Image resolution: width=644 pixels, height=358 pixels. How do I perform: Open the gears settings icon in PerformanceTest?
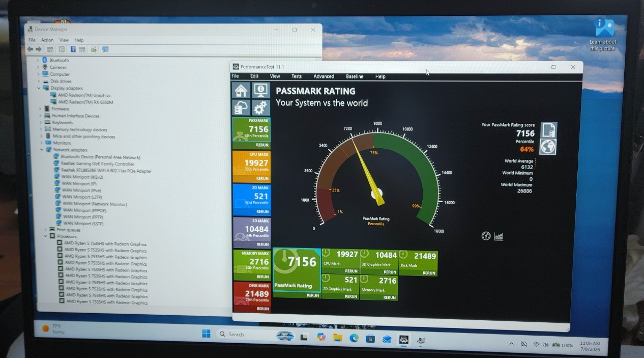(x=261, y=107)
